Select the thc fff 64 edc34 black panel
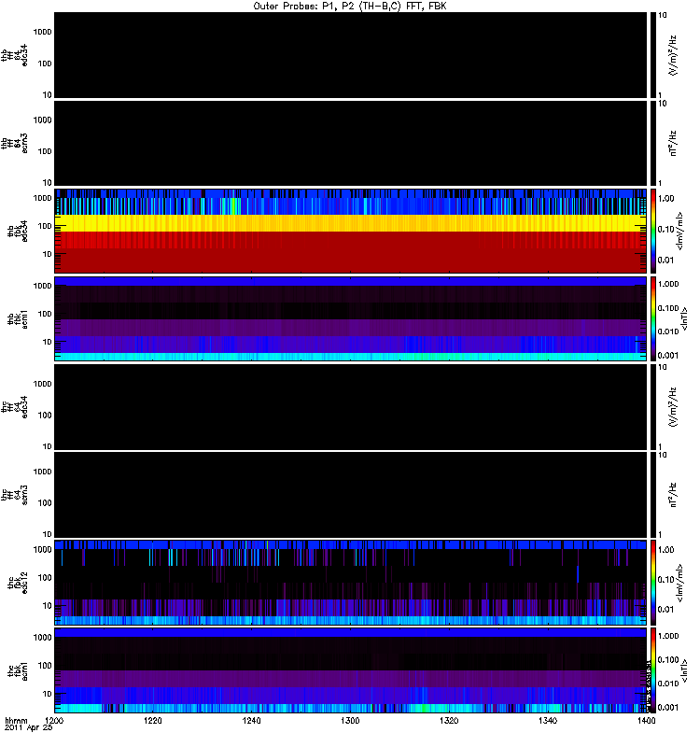Screen dimensions: 700x747 (350, 407)
